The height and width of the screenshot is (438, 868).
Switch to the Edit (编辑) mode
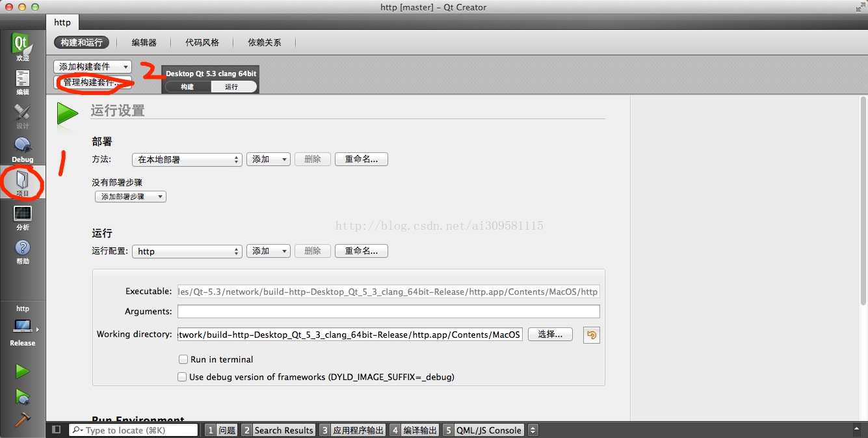pyautogui.click(x=22, y=82)
